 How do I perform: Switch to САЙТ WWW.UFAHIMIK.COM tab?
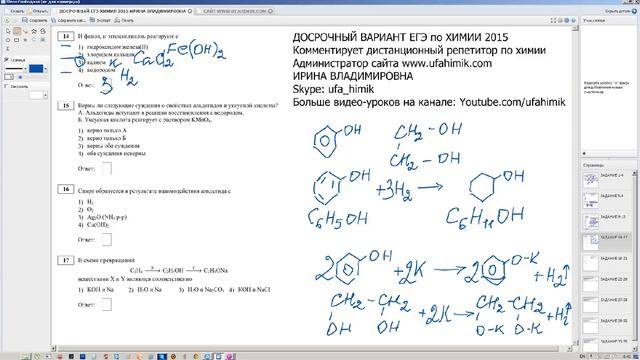tap(234, 11)
